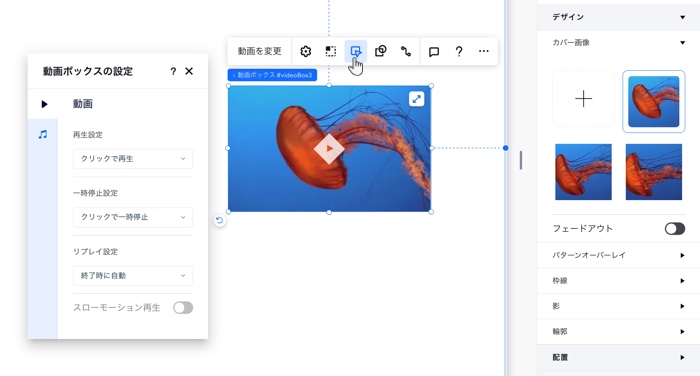
Task: Open the mask/shape icon in toolbar
Action: pyautogui.click(x=381, y=51)
